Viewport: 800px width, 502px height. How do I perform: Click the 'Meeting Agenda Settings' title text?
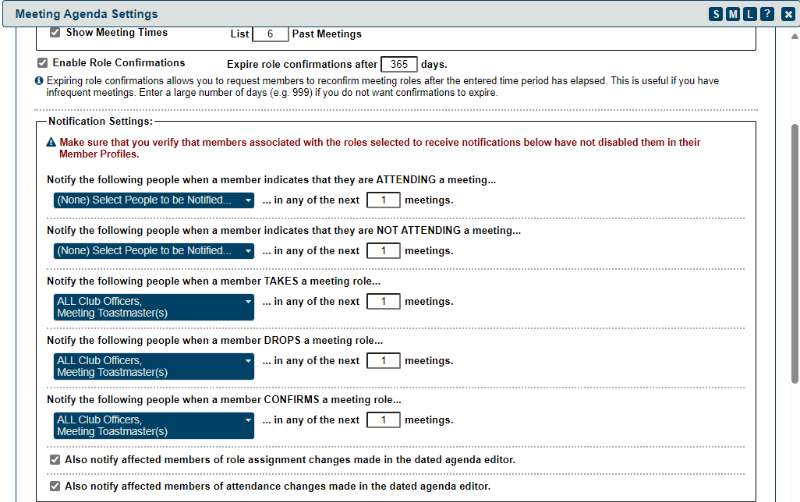tap(86, 14)
